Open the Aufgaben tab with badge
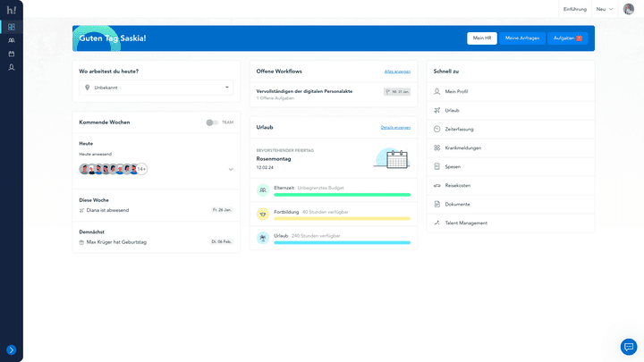 point(567,38)
